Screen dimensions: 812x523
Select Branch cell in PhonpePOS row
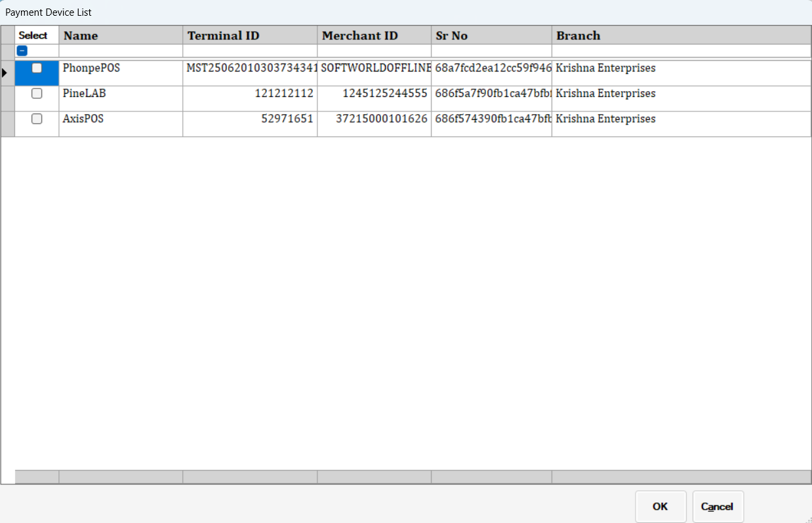click(x=681, y=73)
